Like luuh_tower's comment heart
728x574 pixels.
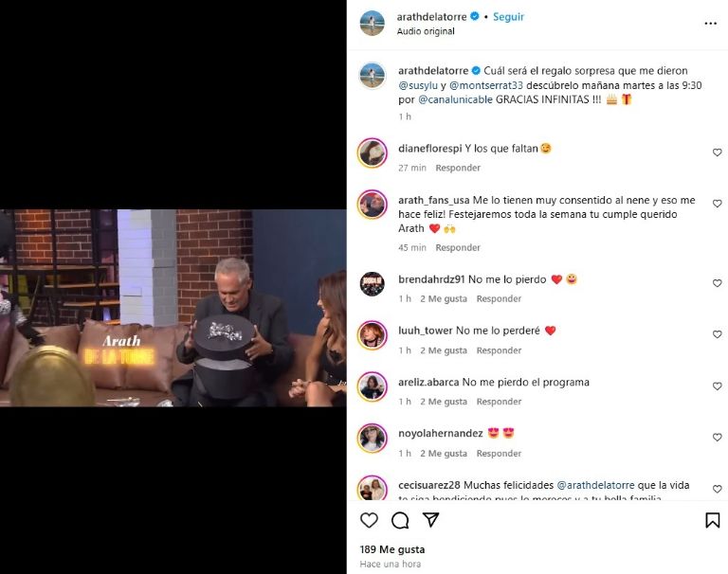718,334
